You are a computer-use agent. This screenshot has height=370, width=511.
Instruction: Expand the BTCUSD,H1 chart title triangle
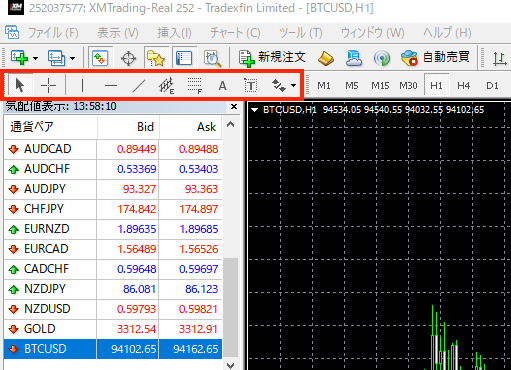coord(255,110)
